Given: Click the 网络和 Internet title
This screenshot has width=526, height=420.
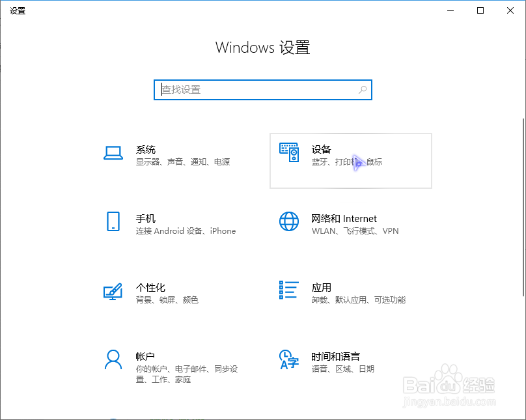Looking at the screenshot, I should pyautogui.click(x=344, y=219).
